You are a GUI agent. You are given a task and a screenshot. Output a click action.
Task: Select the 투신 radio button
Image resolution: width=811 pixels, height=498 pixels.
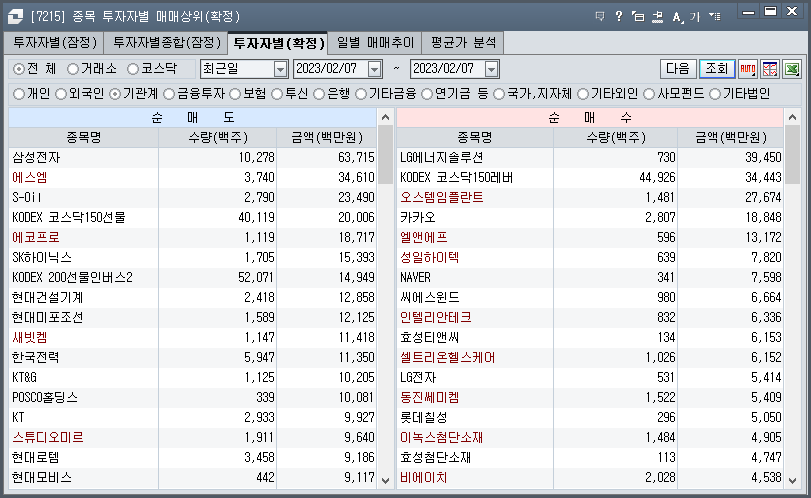(x=277, y=94)
